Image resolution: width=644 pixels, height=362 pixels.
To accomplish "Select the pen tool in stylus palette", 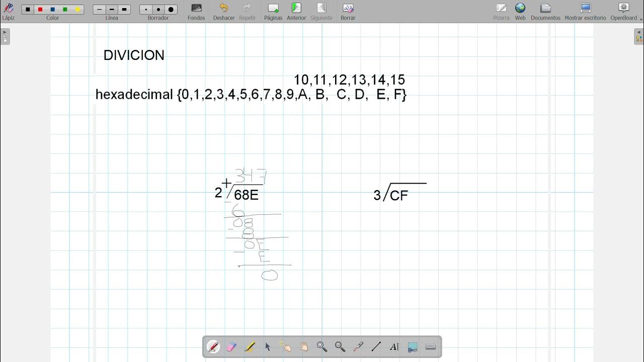I will point(213,347).
